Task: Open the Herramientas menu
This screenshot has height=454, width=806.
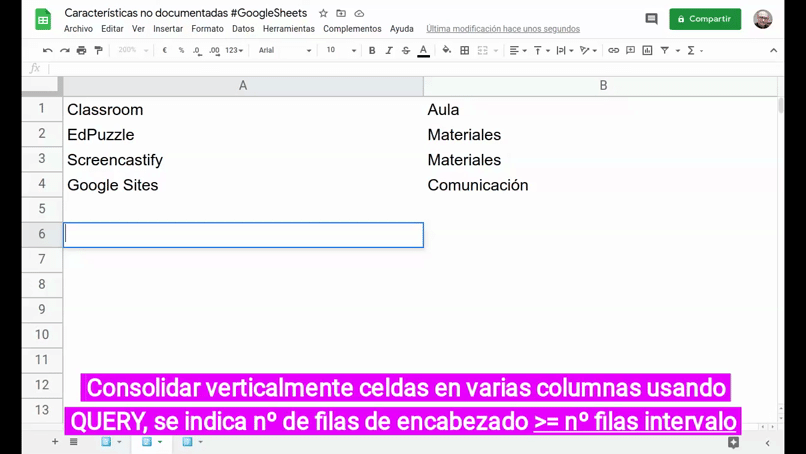Action: pos(288,29)
